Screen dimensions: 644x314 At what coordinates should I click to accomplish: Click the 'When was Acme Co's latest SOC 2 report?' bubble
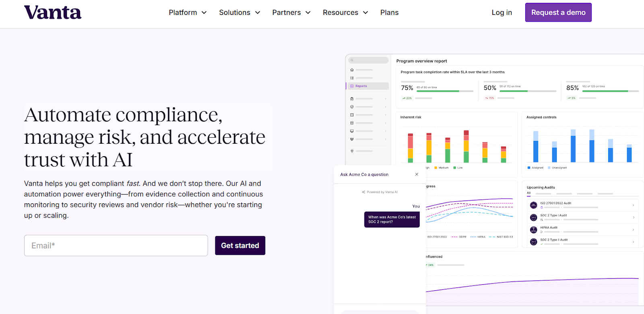(392, 219)
